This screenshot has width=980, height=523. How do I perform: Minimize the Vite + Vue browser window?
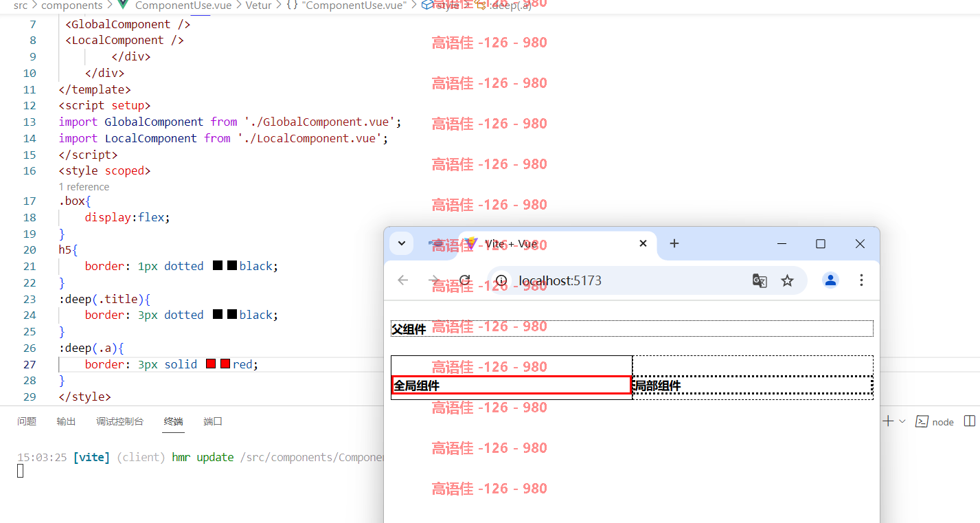coord(782,243)
